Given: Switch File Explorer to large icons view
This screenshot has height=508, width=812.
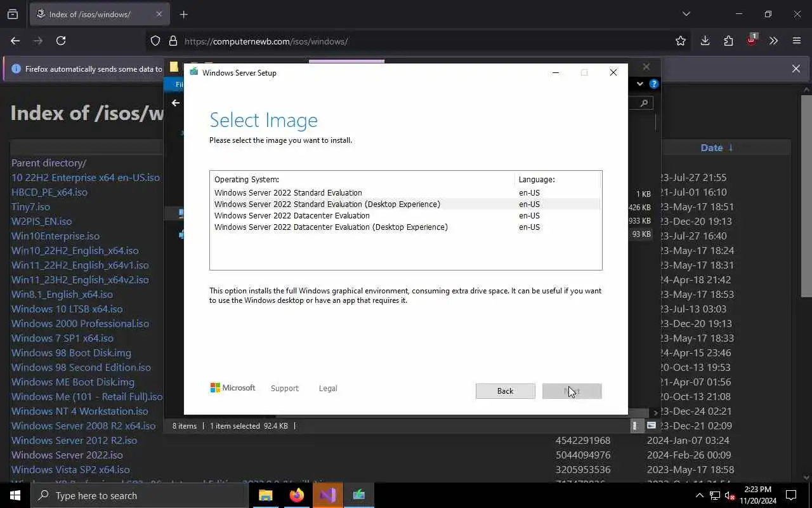Looking at the screenshot, I should pos(652,425).
